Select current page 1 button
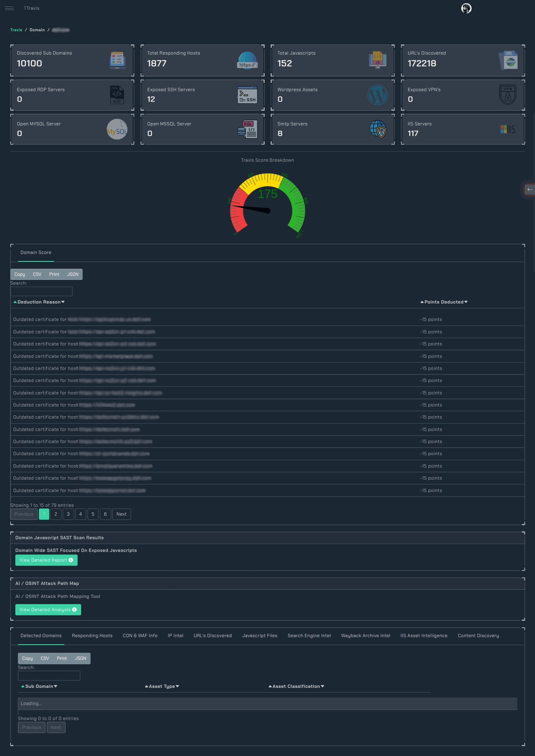This screenshot has width=535, height=756. pos(44,514)
